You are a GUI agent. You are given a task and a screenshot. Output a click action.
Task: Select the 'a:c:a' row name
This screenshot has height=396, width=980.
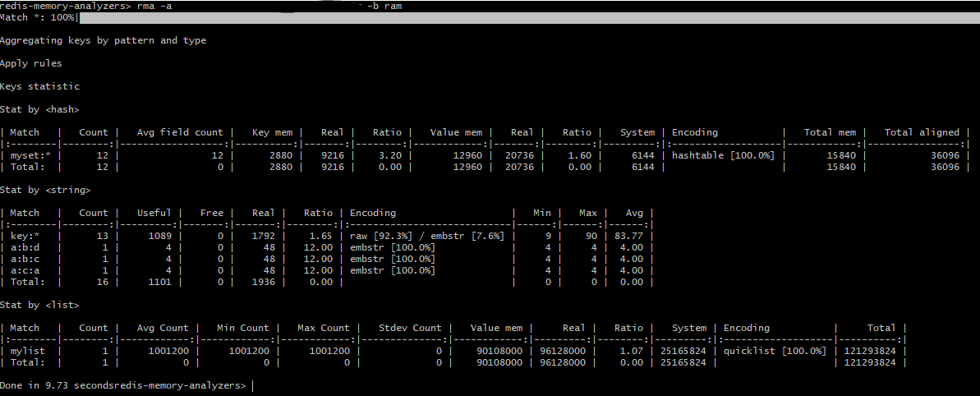coord(25,270)
